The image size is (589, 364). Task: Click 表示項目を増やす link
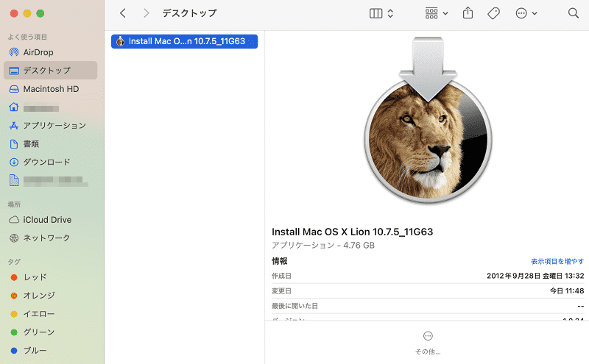click(x=557, y=261)
